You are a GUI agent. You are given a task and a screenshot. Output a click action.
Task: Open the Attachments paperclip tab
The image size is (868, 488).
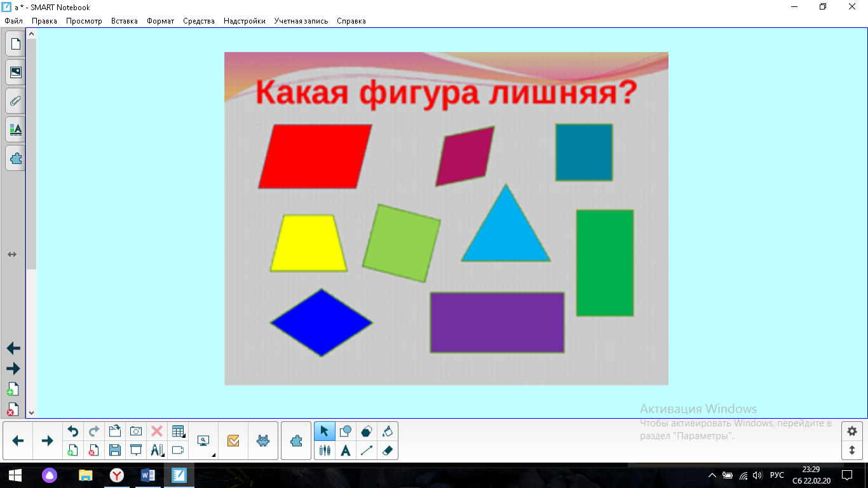pyautogui.click(x=15, y=101)
